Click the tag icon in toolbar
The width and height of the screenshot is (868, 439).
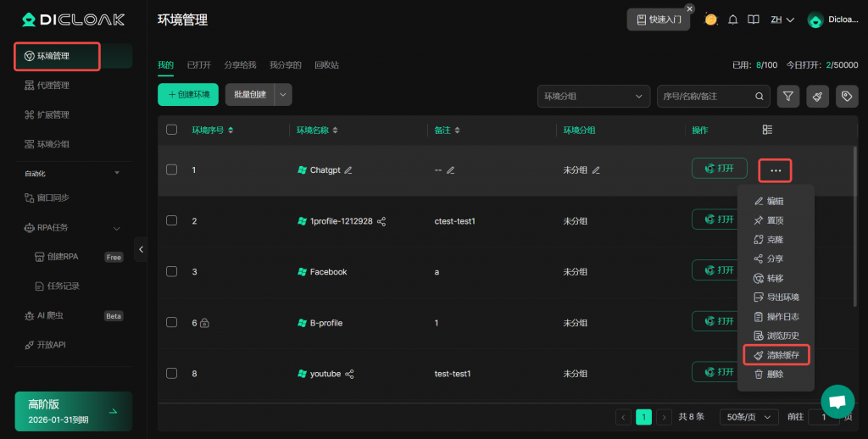(846, 97)
